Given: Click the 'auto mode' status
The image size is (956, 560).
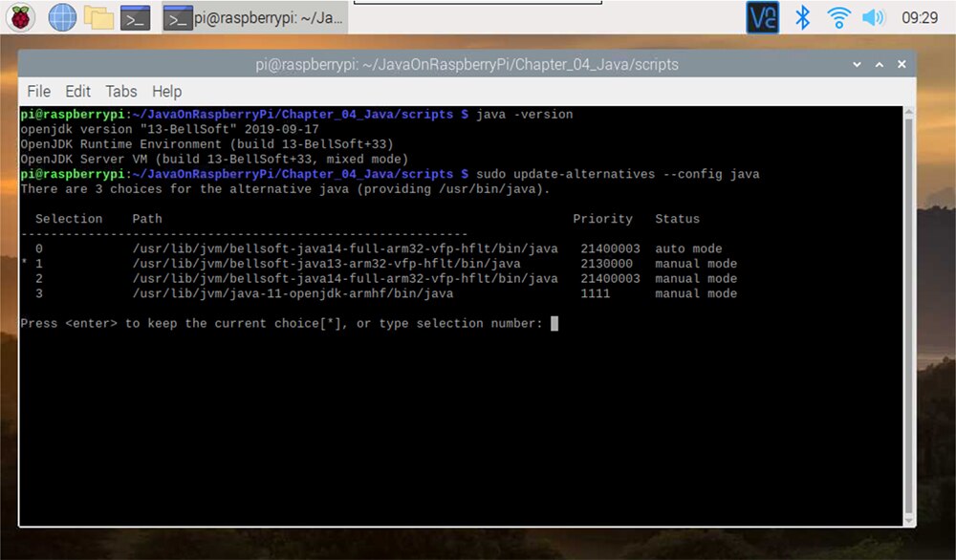Looking at the screenshot, I should tap(688, 248).
